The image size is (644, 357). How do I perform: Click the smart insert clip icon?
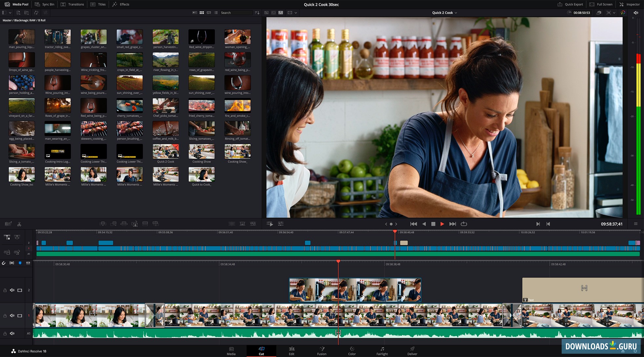102,223
